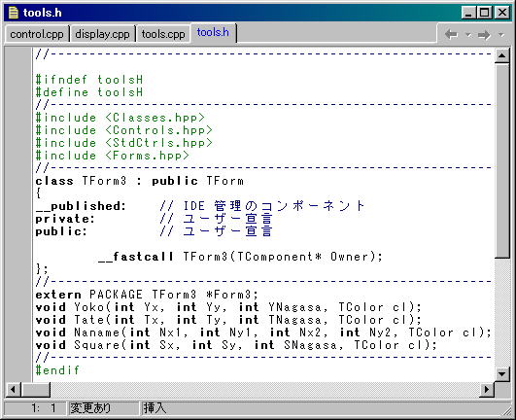
Task: Click the '#include <Forms.hpp>' line
Action: tap(113, 156)
